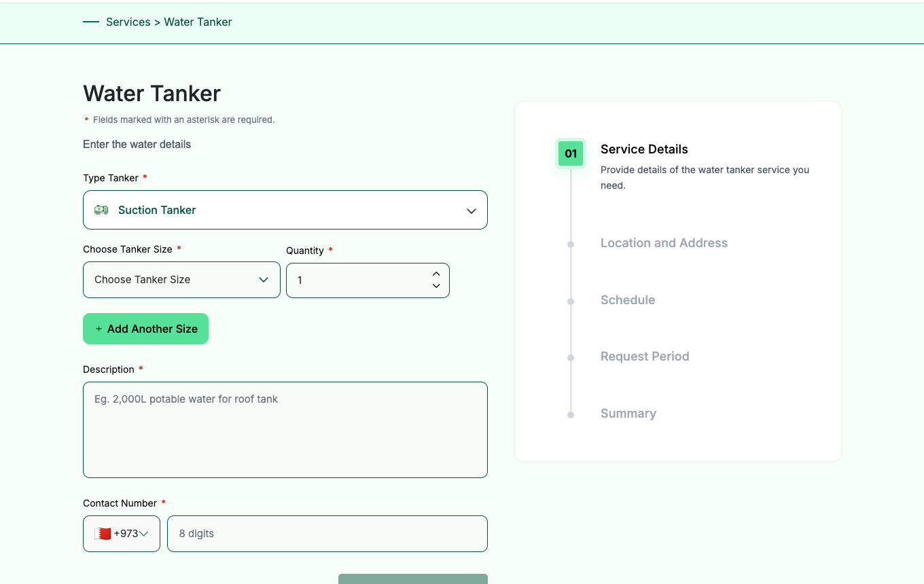The height and width of the screenshot is (584, 924).
Task: Click the Water Tanker breadcrumb text
Action: click(x=198, y=22)
